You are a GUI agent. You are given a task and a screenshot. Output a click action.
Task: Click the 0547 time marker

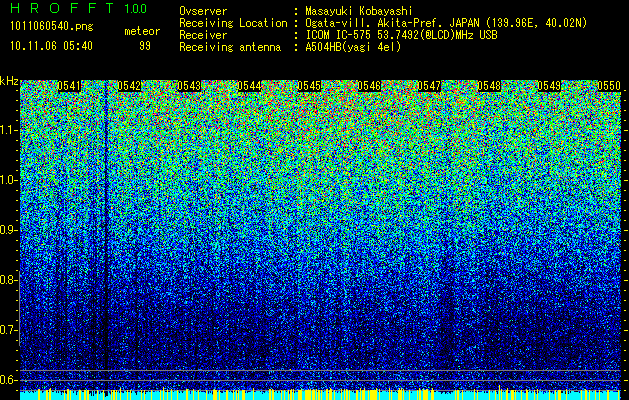coord(429,86)
